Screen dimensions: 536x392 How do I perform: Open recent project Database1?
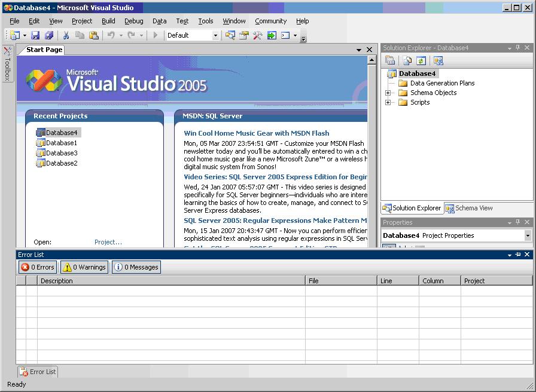click(57, 143)
